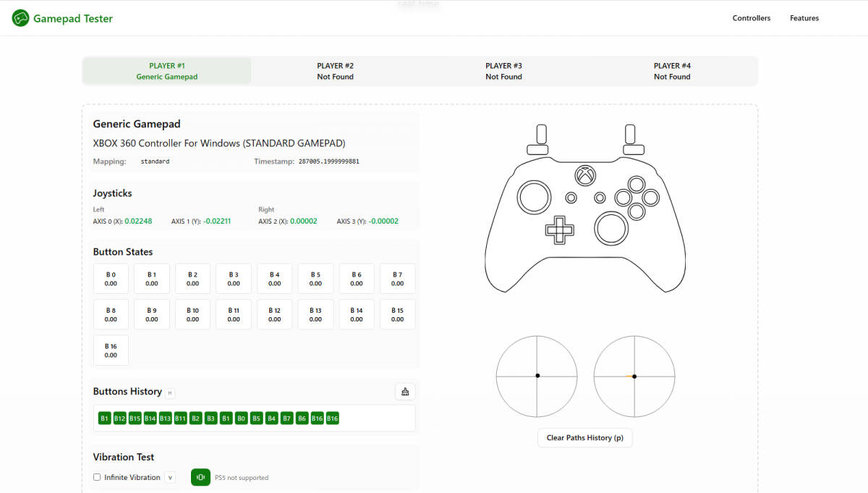Click the AXIS 2 (X) value 0.00002
Screen dimensions: 868x493
[x=304, y=222]
